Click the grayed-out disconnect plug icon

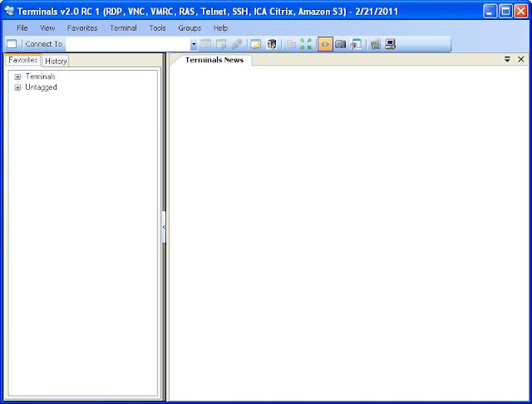237,44
